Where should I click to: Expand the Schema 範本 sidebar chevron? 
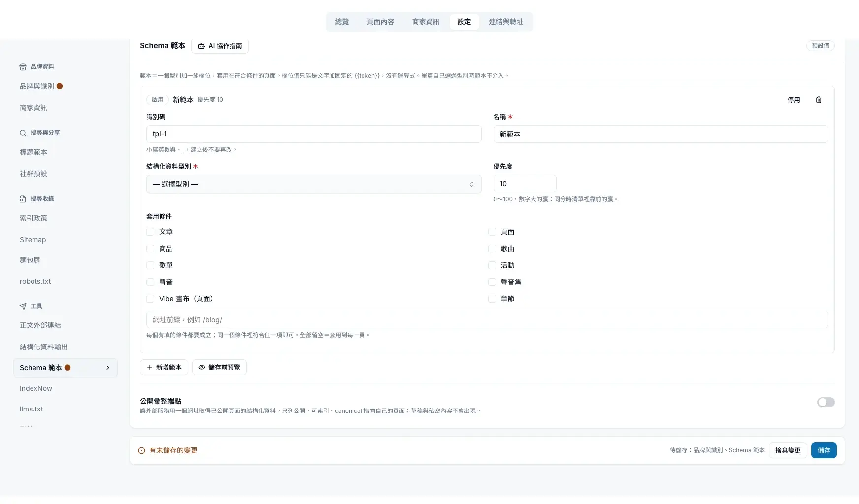108,368
